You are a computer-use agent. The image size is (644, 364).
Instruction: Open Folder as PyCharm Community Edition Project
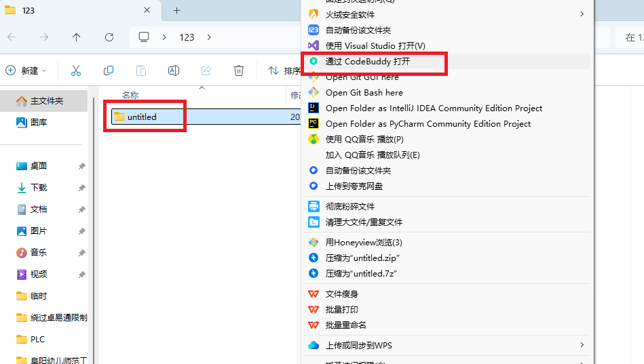click(x=447, y=123)
